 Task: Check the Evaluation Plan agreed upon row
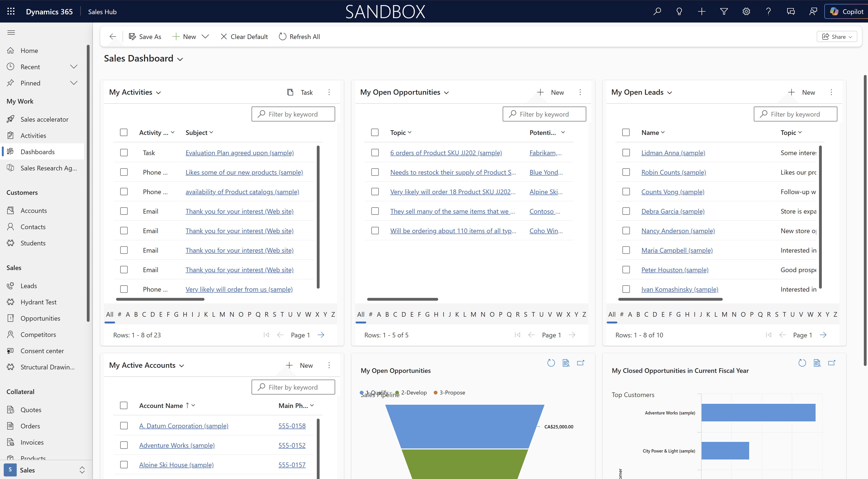tap(124, 153)
